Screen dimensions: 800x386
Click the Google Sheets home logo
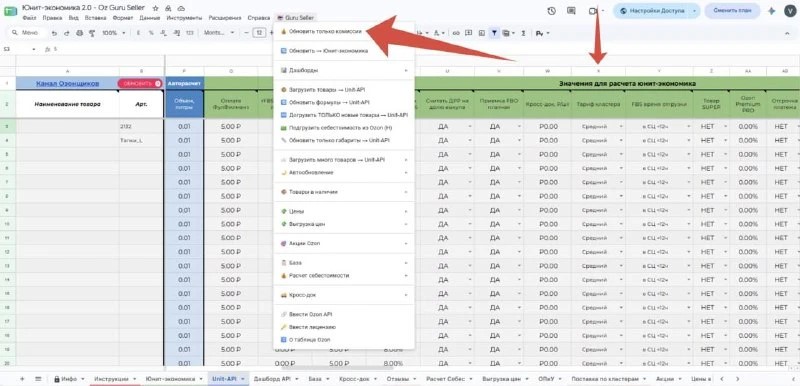tap(10, 12)
